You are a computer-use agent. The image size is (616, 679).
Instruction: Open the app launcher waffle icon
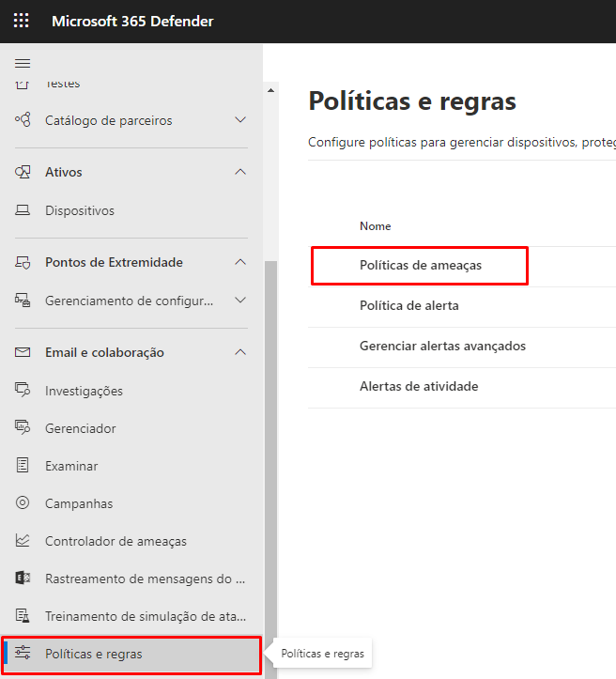[22, 21]
